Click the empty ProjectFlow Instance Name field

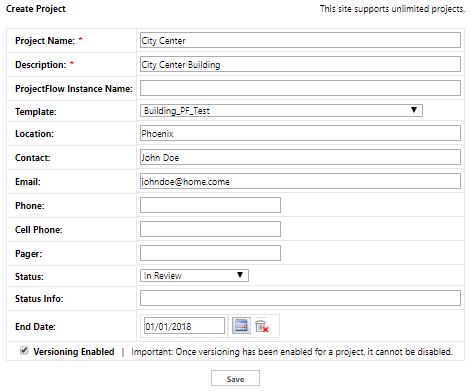pyautogui.click(x=300, y=88)
